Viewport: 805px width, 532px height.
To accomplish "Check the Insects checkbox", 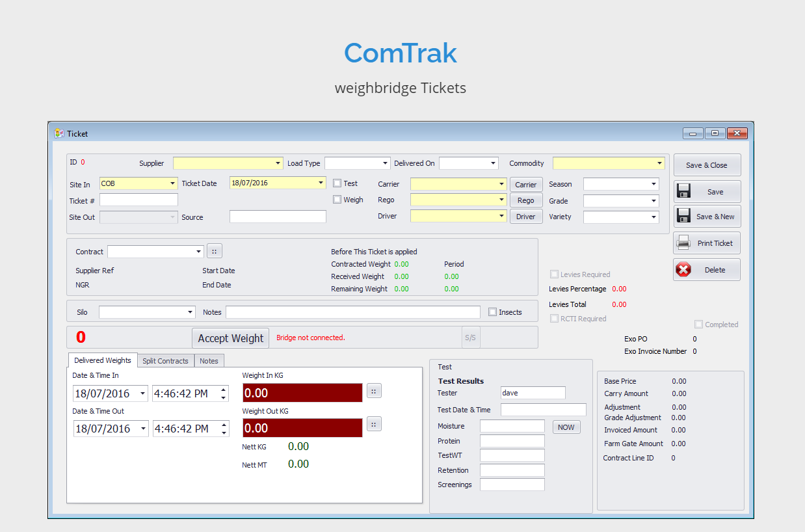I will pos(492,312).
